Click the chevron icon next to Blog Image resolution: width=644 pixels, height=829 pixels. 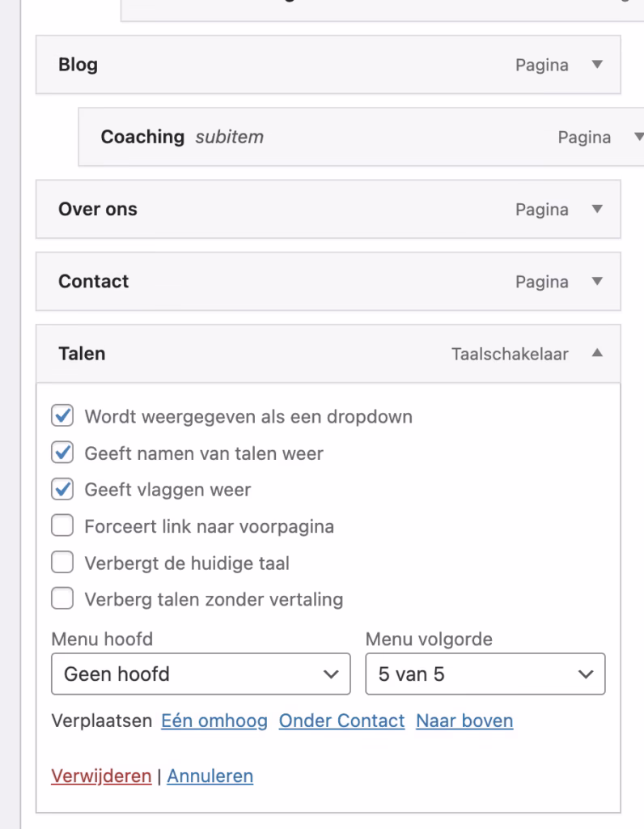tap(596, 66)
